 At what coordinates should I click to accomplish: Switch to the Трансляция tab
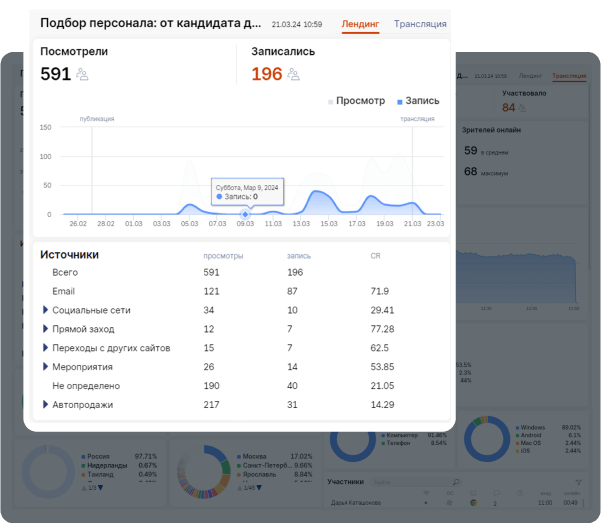[420, 24]
